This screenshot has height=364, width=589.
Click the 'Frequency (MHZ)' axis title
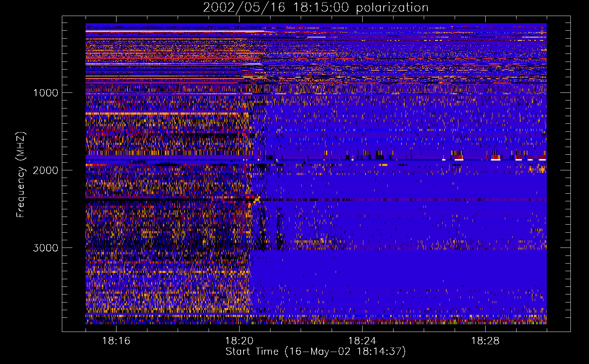click(21, 175)
